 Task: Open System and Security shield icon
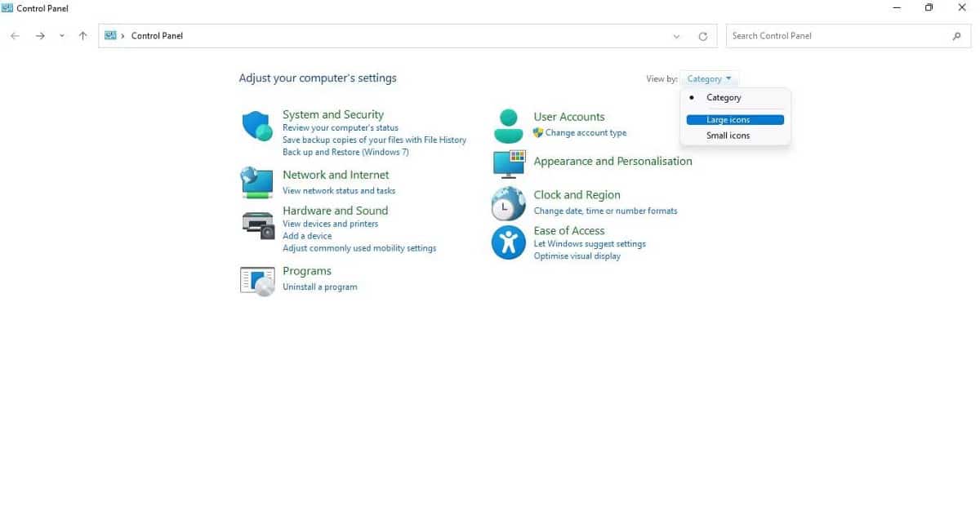257,126
